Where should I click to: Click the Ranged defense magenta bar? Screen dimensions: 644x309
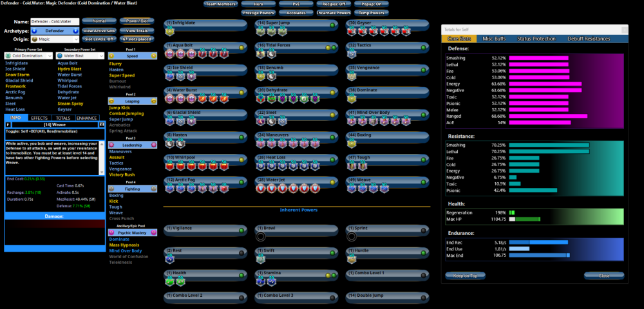tap(547, 116)
